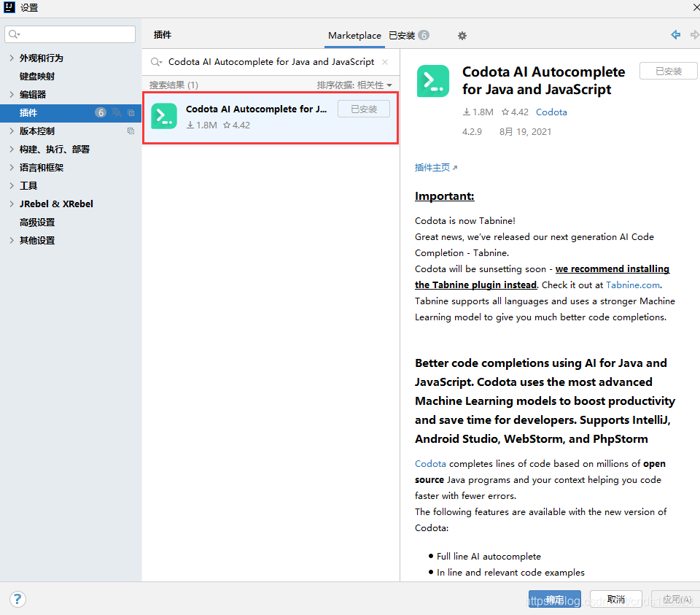Open the 插件主页 link
The image size is (700, 615).
[436, 168]
